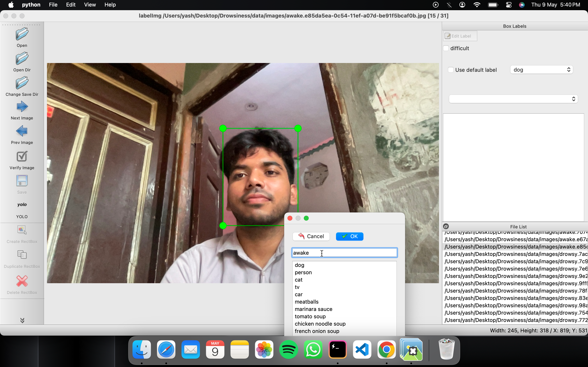Image resolution: width=588 pixels, height=367 pixels.
Task: Select person from label suggestions list
Action: coord(303,272)
